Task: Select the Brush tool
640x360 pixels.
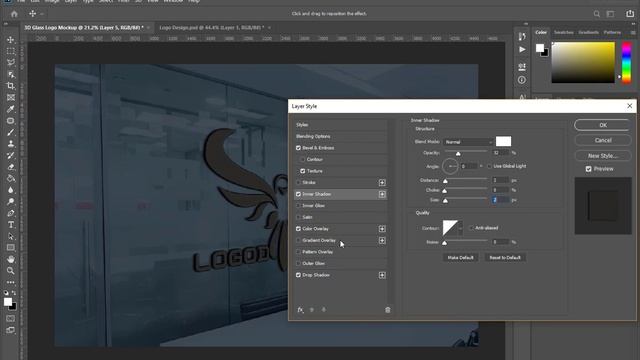Action: click(x=11, y=132)
